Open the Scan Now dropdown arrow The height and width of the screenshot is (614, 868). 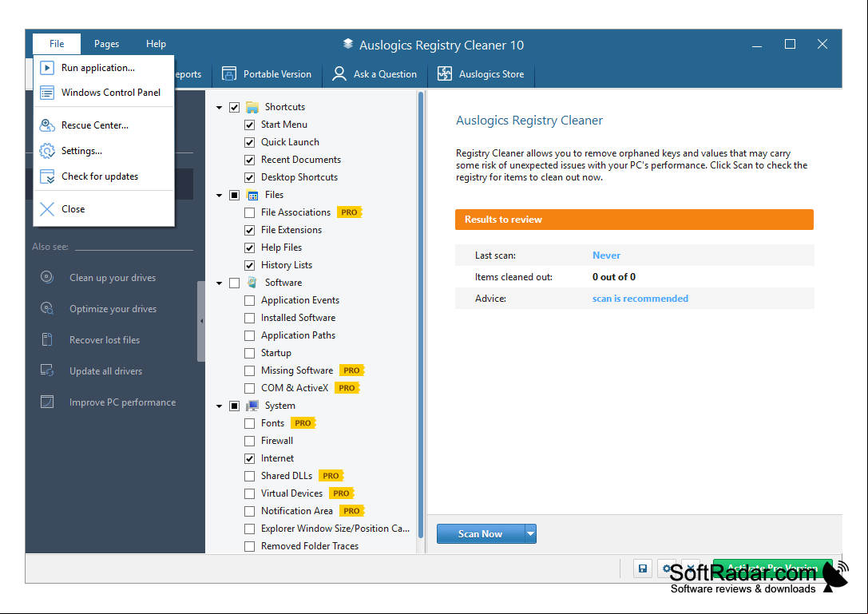pos(530,533)
